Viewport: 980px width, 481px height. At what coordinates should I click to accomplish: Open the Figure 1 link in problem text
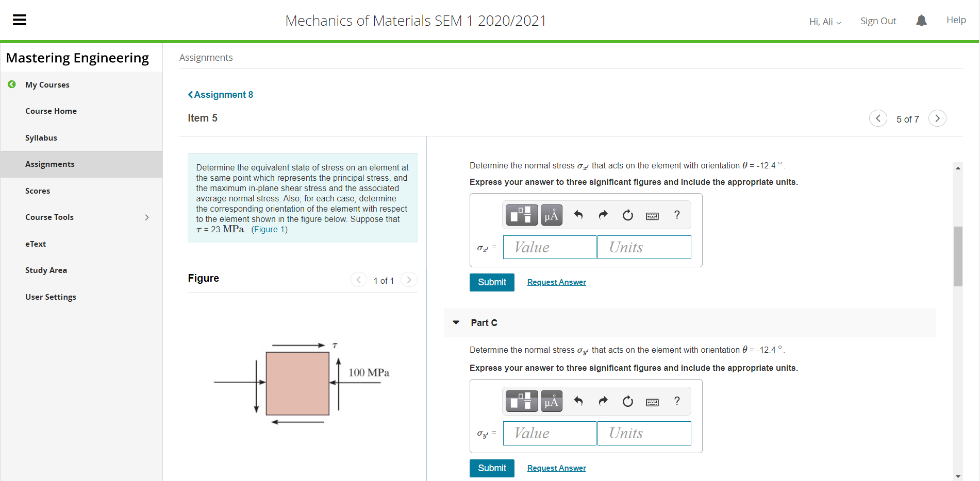(x=269, y=229)
